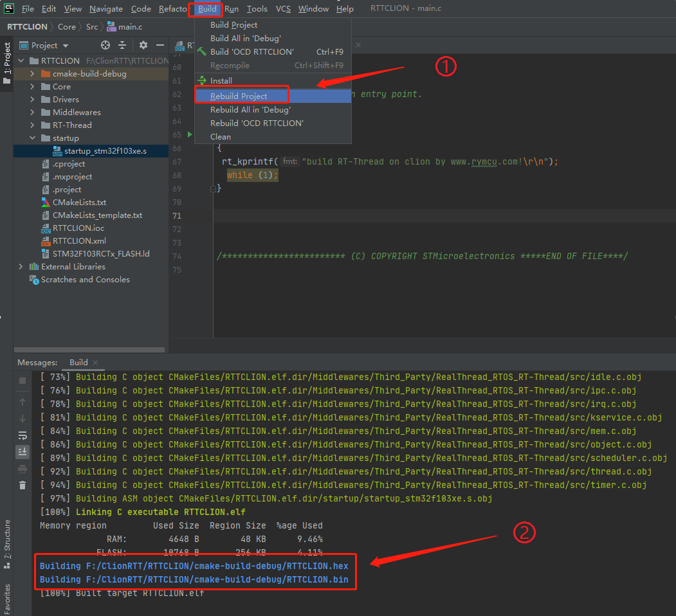Click the Src breadcrumb in navigation bar
This screenshot has height=616, width=676.
92,27
